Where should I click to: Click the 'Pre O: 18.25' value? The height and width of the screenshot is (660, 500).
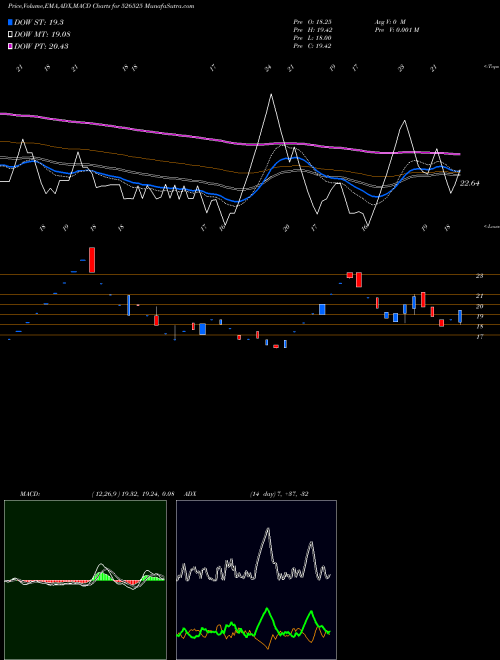(312, 22)
